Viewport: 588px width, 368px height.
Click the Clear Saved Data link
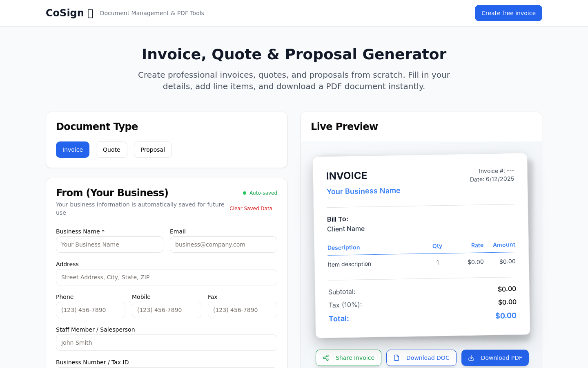[x=251, y=209]
